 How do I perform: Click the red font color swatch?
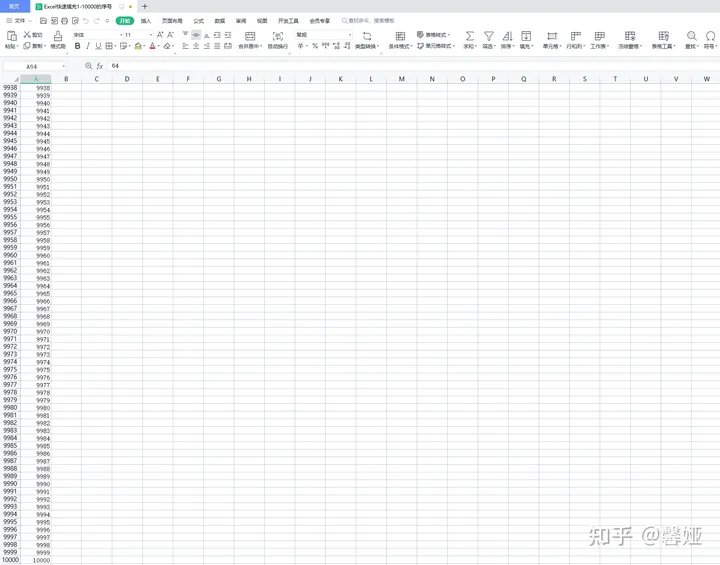coord(152,46)
